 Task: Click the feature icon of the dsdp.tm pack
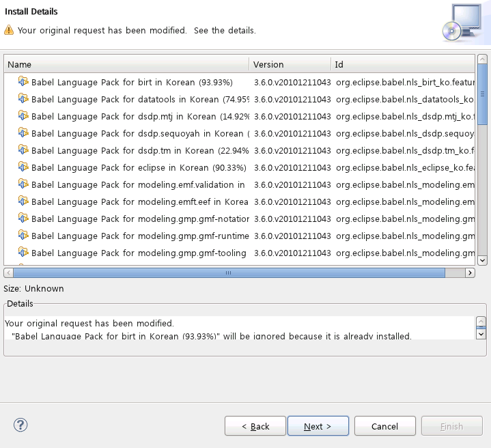coord(23,150)
